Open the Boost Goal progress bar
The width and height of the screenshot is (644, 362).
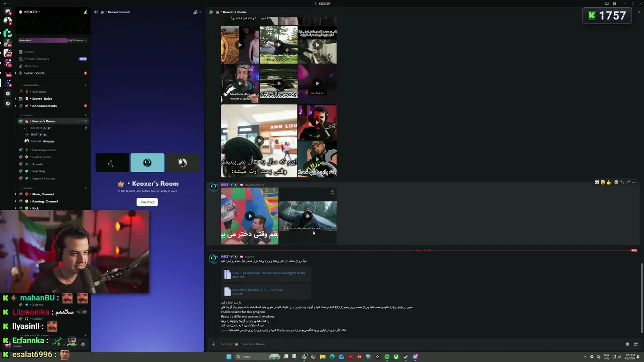point(52,40)
